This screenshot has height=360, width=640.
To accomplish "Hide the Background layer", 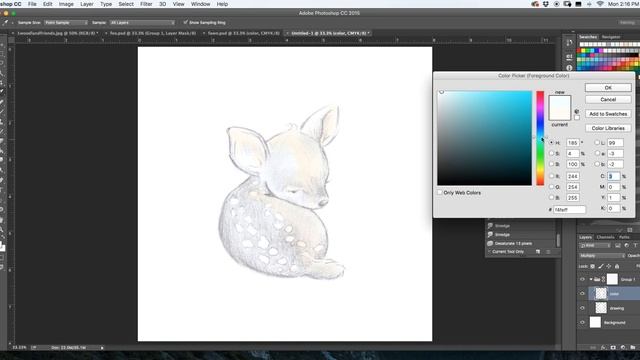I will pyautogui.click(x=582, y=322).
